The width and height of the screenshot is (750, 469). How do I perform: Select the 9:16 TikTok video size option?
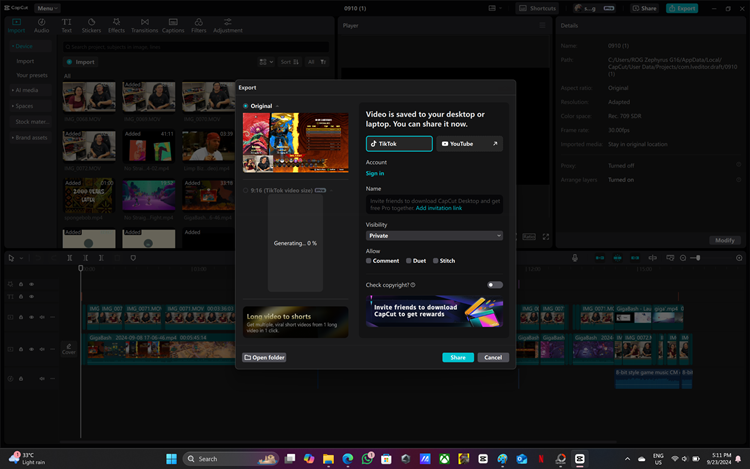245,190
